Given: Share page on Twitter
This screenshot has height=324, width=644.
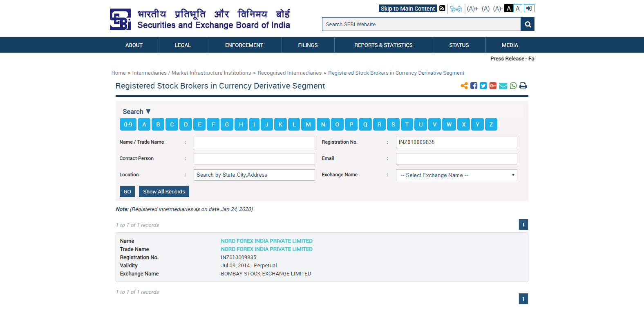Looking at the screenshot, I should (x=483, y=86).
